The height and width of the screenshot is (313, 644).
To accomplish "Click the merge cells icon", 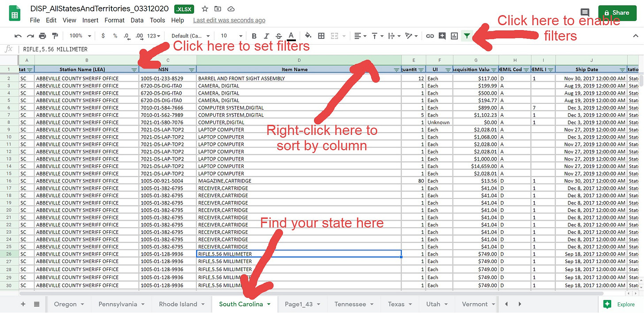I will [334, 36].
